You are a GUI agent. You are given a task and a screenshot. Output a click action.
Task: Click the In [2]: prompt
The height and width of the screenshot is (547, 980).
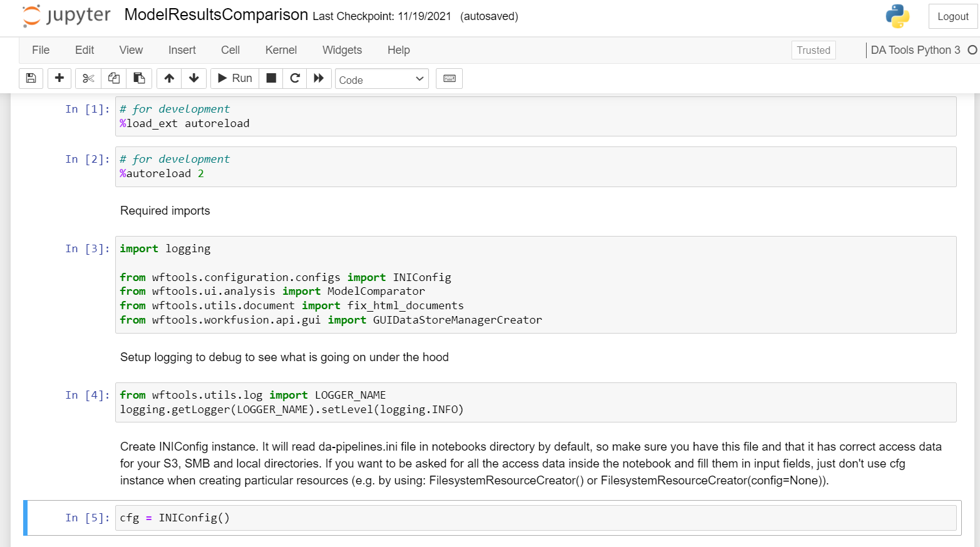(88, 159)
